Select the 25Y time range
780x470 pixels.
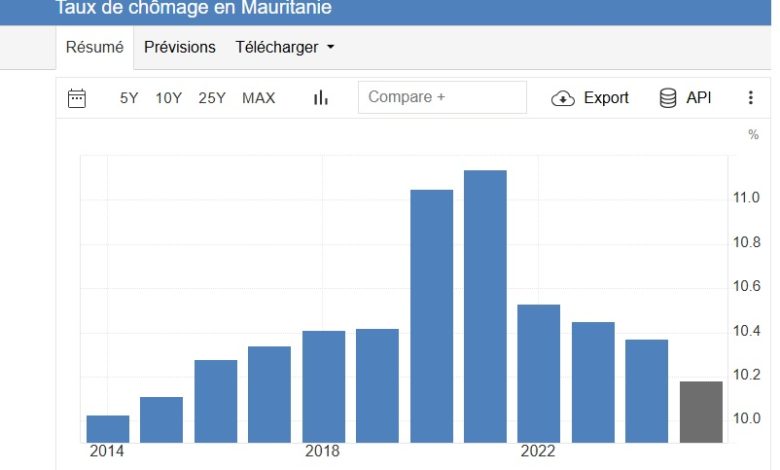pos(212,98)
